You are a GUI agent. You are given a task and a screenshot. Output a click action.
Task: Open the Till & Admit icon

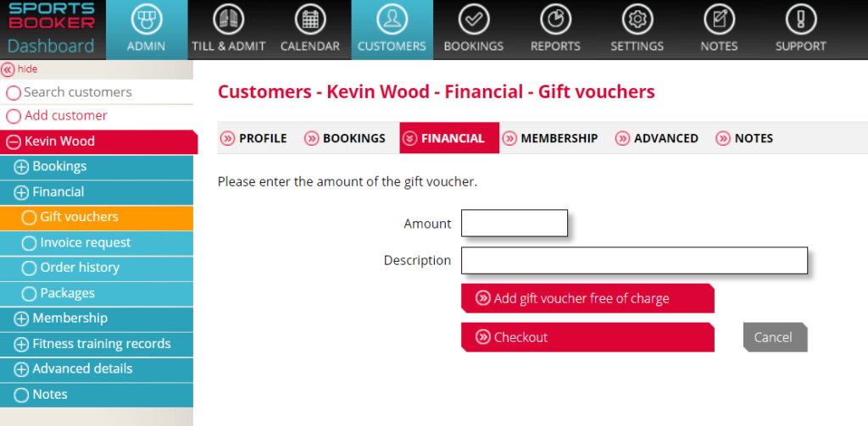(228, 20)
